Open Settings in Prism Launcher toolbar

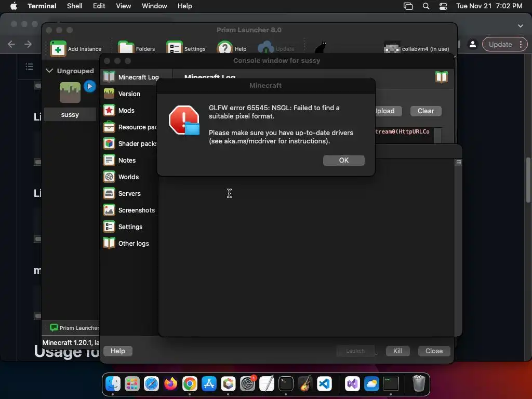tap(186, 48)
